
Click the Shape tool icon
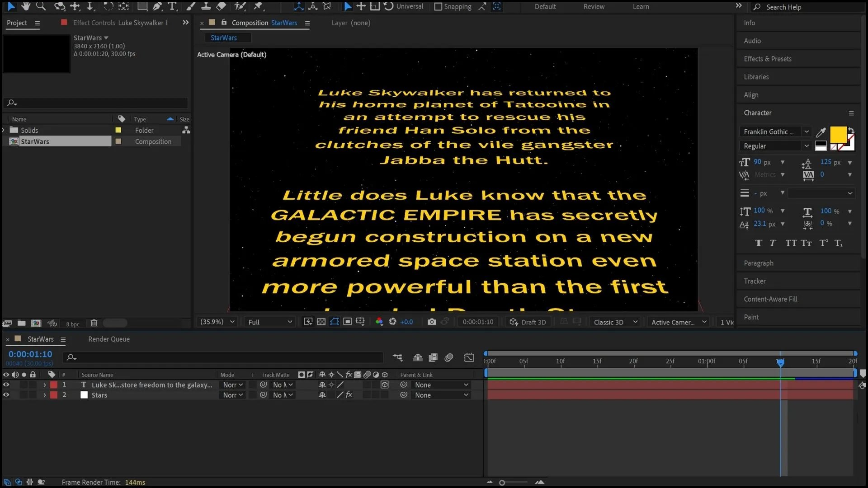(x=142, y=7)
